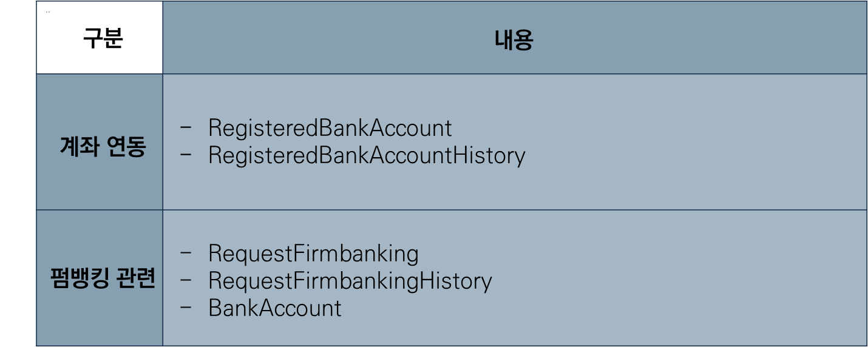Click the standalone BankAccount entry
868x347 pixels.
click(x=275, y=308)
